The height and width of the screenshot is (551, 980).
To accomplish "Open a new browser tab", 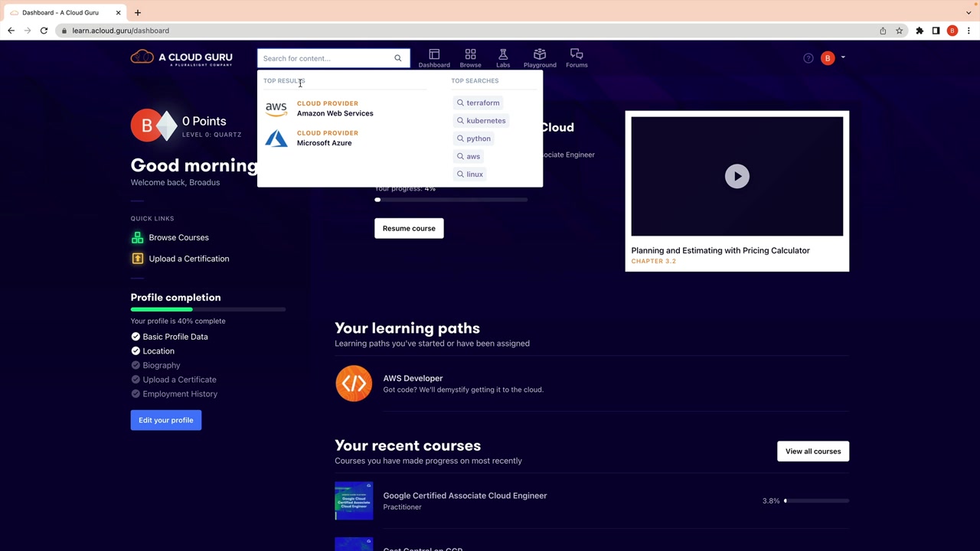I will click(x=138, y=12).
